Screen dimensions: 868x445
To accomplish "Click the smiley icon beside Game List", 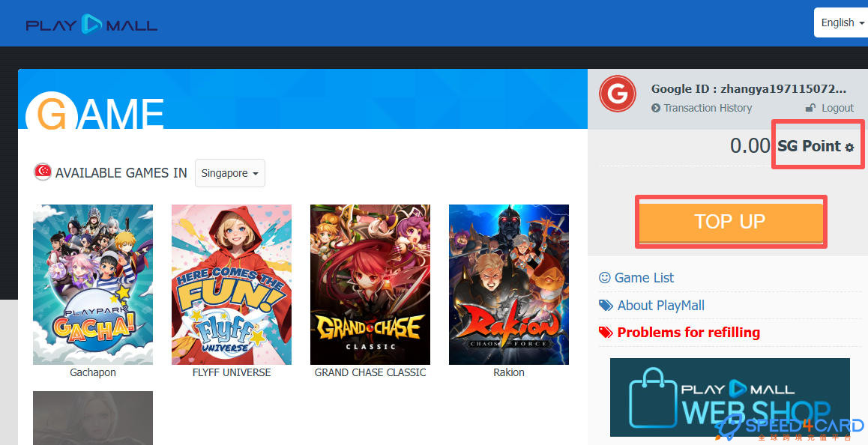I will point(604,277).
